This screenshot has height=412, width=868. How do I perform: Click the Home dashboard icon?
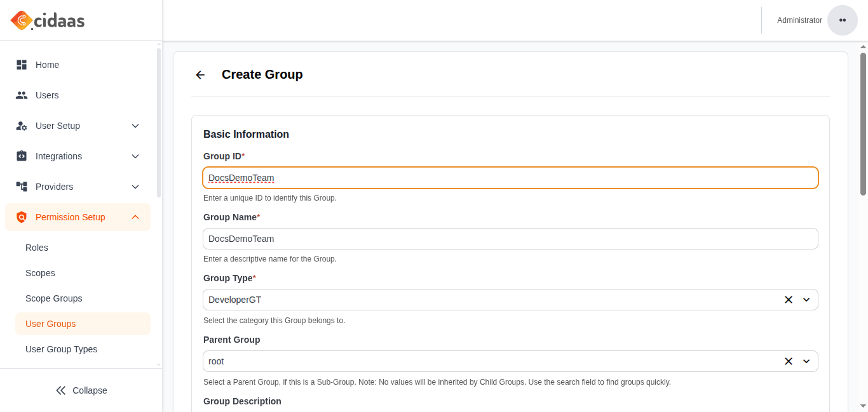tap(22, 65)
